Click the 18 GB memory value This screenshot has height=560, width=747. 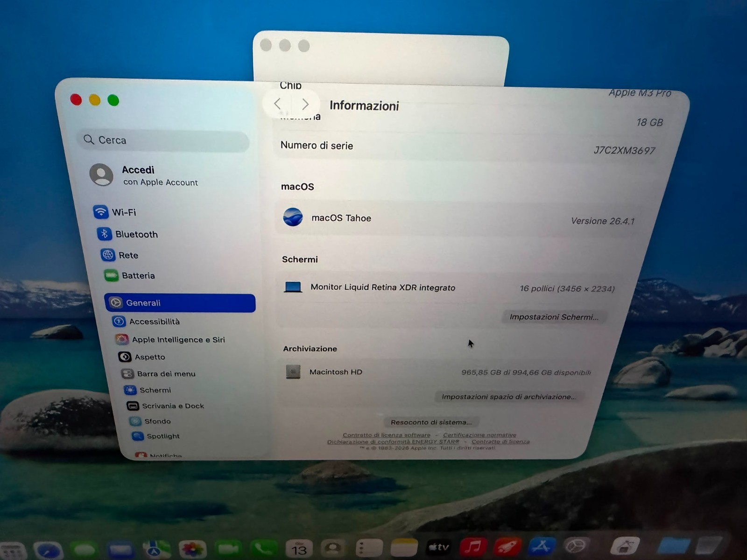point(649,122)
